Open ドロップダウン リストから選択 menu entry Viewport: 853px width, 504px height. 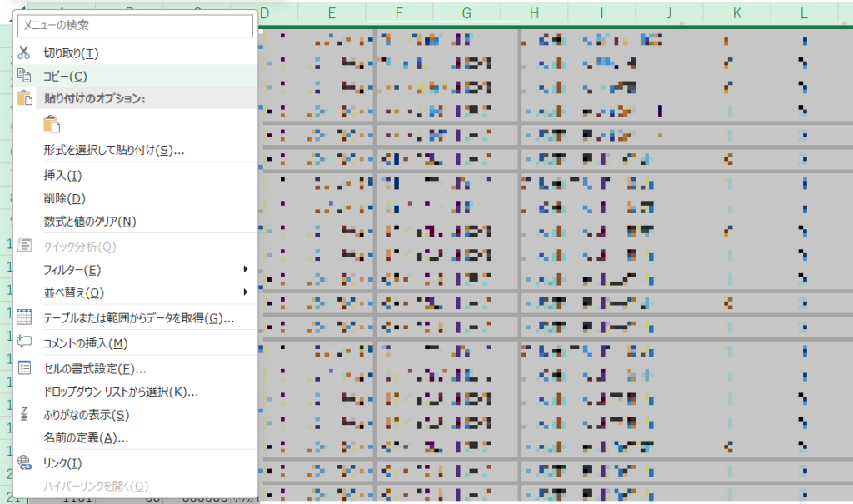pos(120,392)
